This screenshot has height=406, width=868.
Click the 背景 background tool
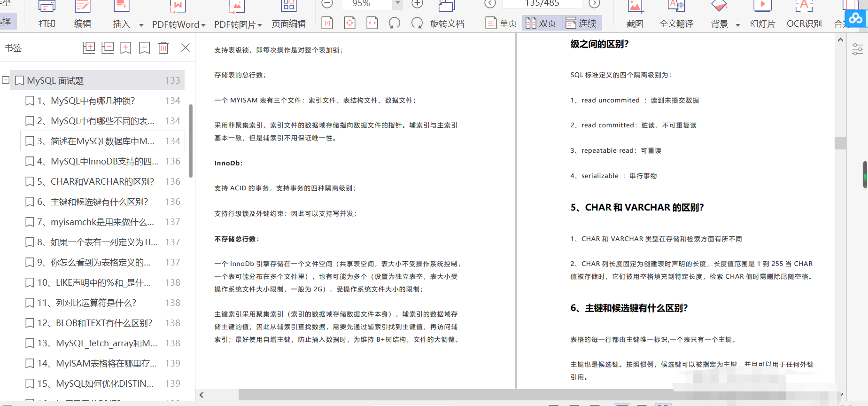pos(719,15)
